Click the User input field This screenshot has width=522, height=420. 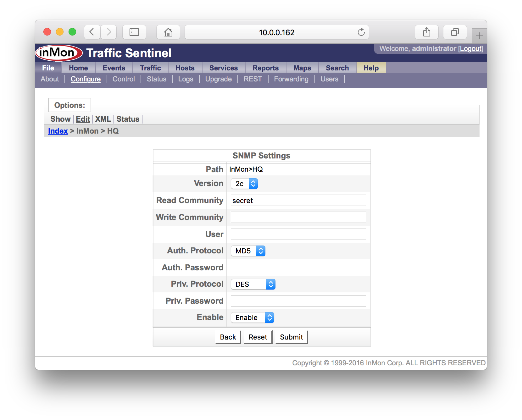tap(298, 234)
